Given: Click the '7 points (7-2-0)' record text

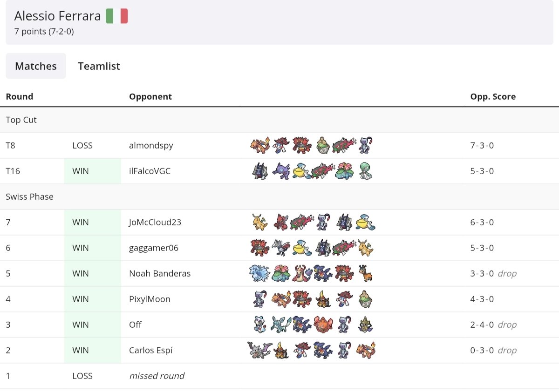Looking at the screenshot, I should [44, 32].
